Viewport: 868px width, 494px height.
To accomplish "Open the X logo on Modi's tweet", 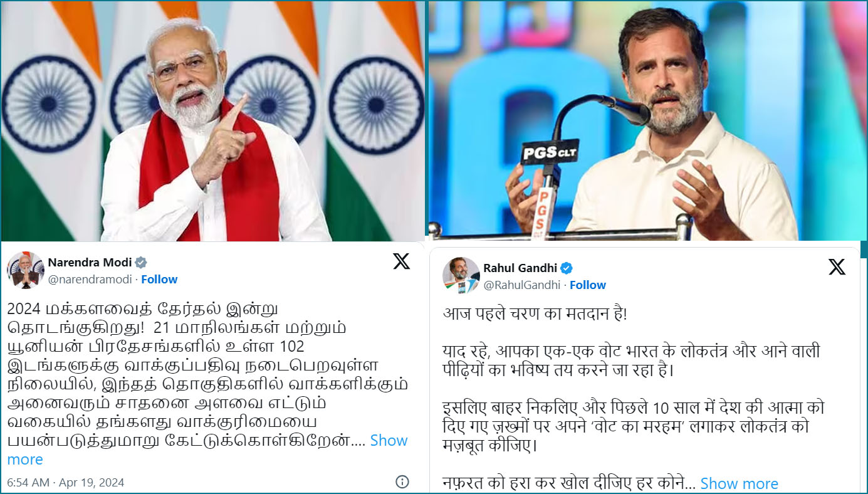I will (x=401, y=261).
